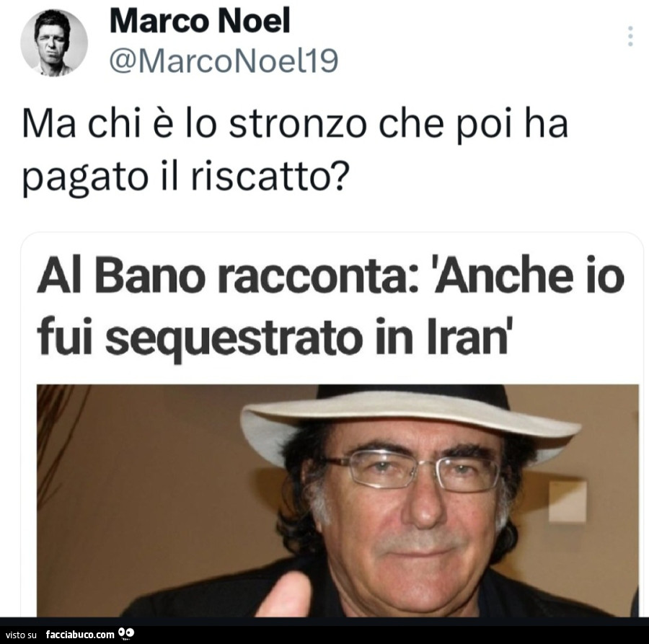
Task: Select the 'visto su' label text
Action: (x=21, y=635)
